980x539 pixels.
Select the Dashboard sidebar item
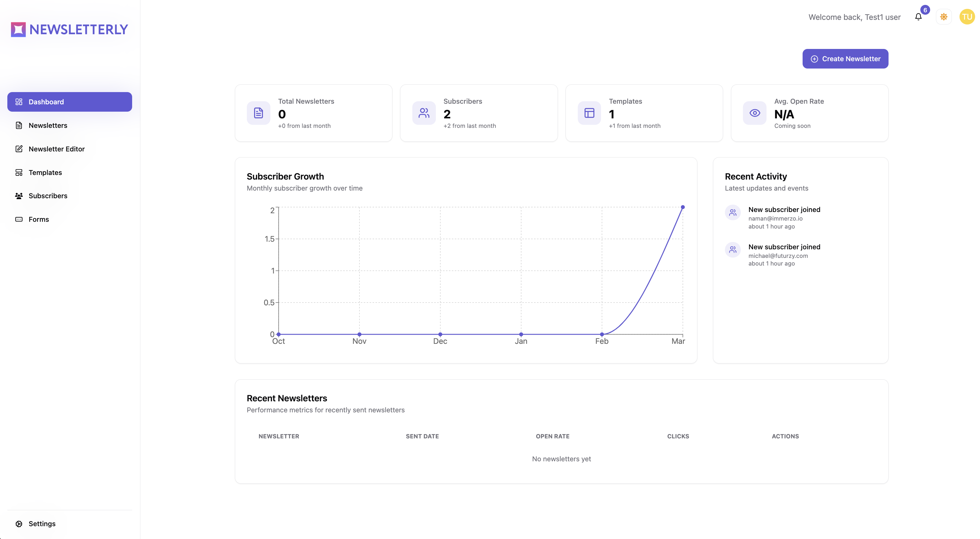pos(69,102)
